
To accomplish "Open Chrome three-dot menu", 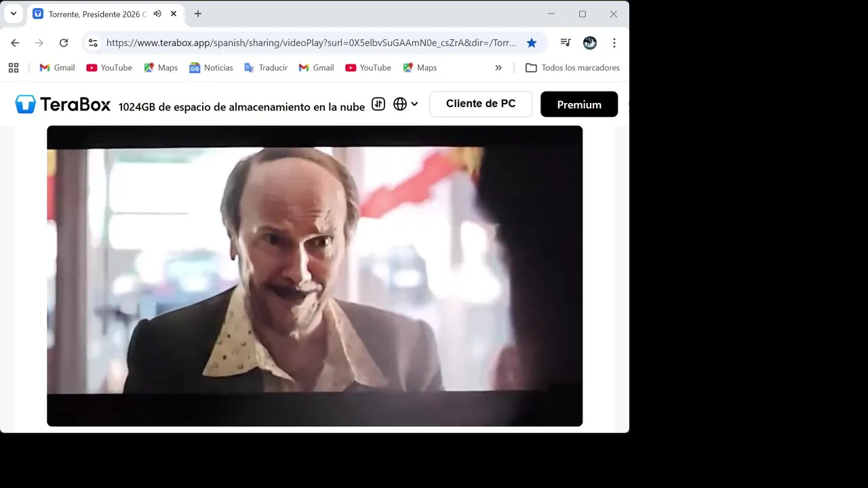I will (x=614, y=43).
